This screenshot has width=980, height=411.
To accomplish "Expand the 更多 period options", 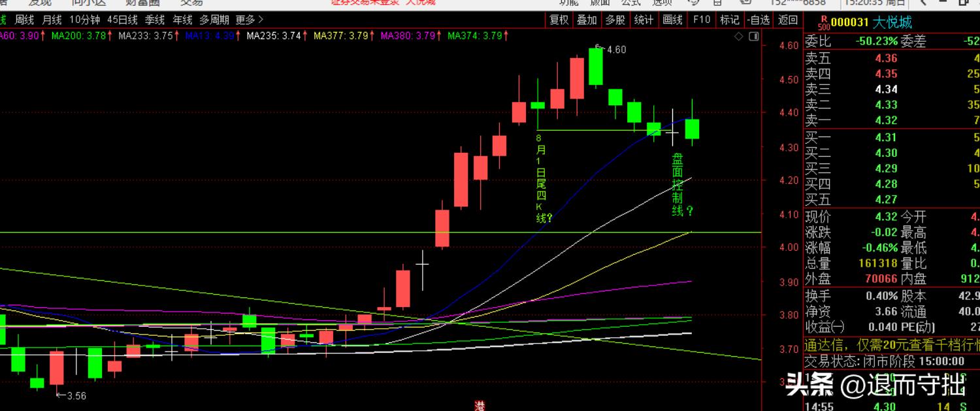I will [250, 20].
